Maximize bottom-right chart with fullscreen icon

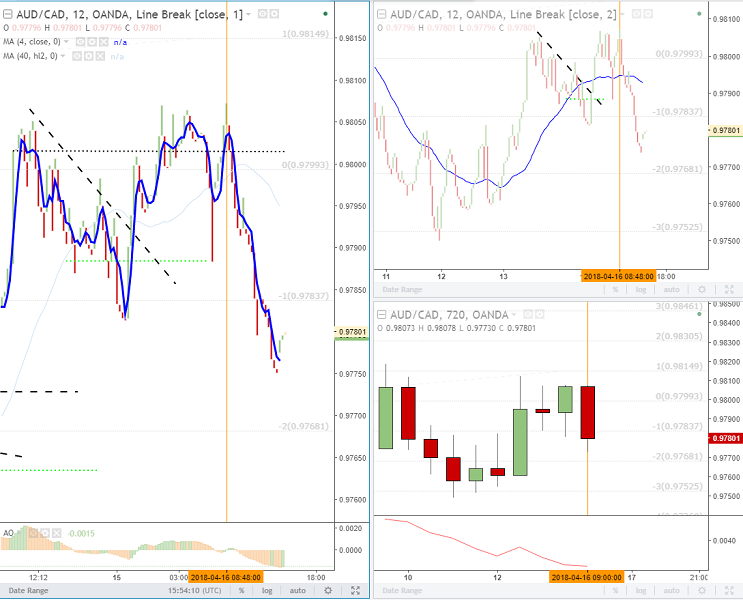pyautogui.click(x=729, y=591)
